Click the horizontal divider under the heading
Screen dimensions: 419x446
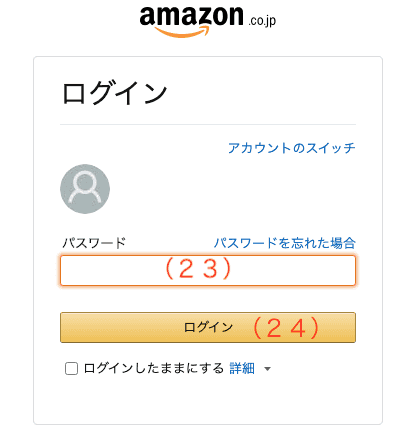[x=208, y=124]
